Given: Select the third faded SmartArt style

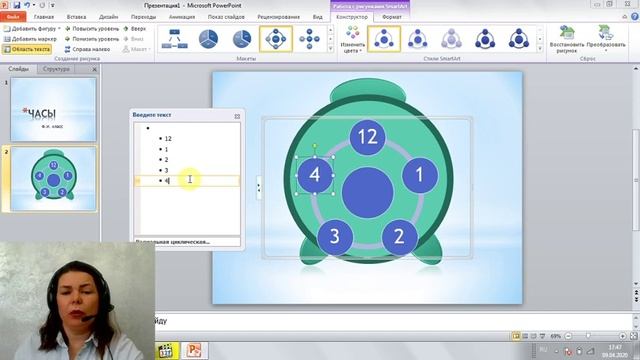Looking at the screenshot, I should click(451, 39).
